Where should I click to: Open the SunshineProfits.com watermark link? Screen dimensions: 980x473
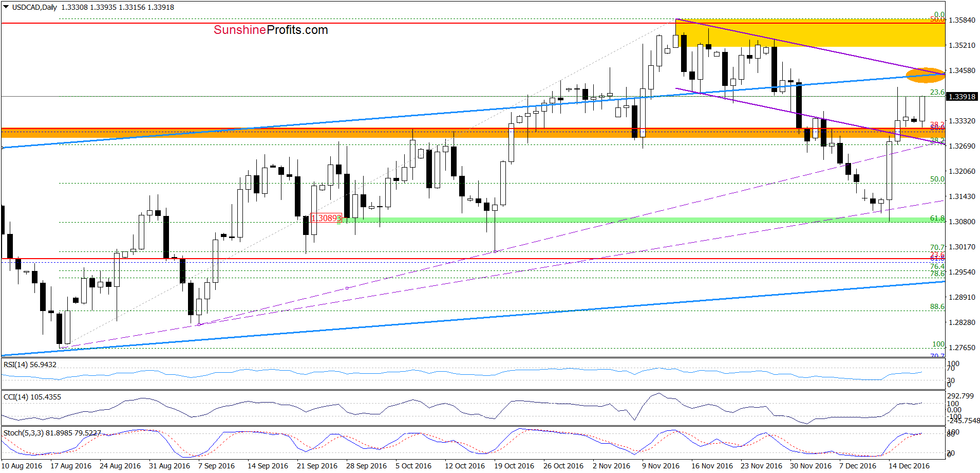271,30
